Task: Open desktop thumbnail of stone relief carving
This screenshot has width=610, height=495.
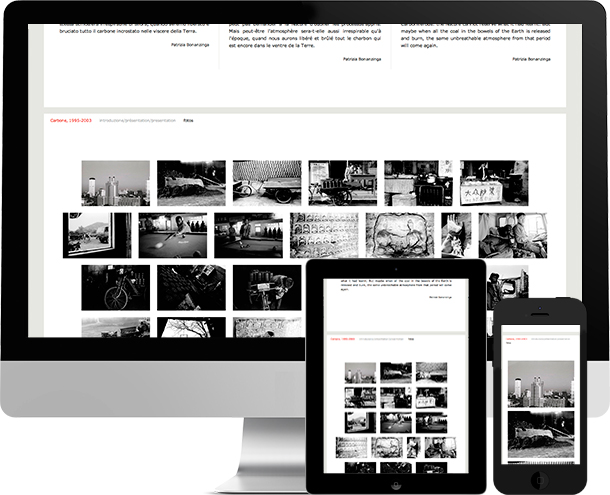Action: point(400,235)
